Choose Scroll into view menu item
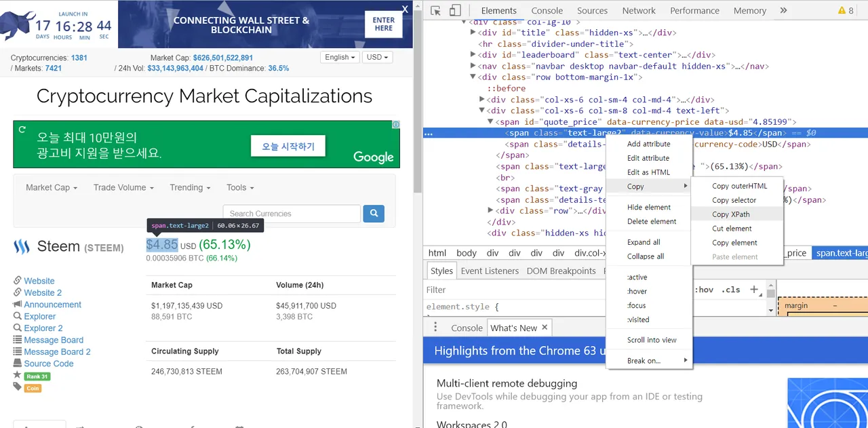This screenshot has height=428, width=868. click(x=649, y=340)
